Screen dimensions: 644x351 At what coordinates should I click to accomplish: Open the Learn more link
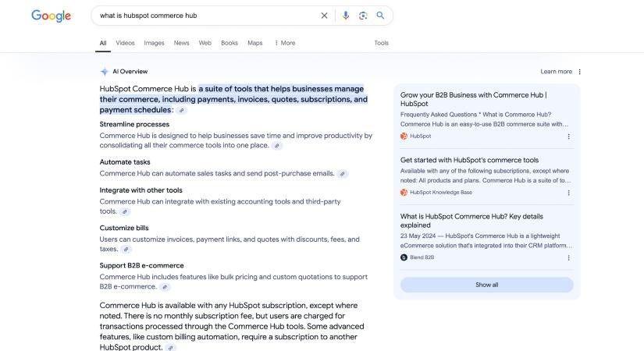point(556,72)
